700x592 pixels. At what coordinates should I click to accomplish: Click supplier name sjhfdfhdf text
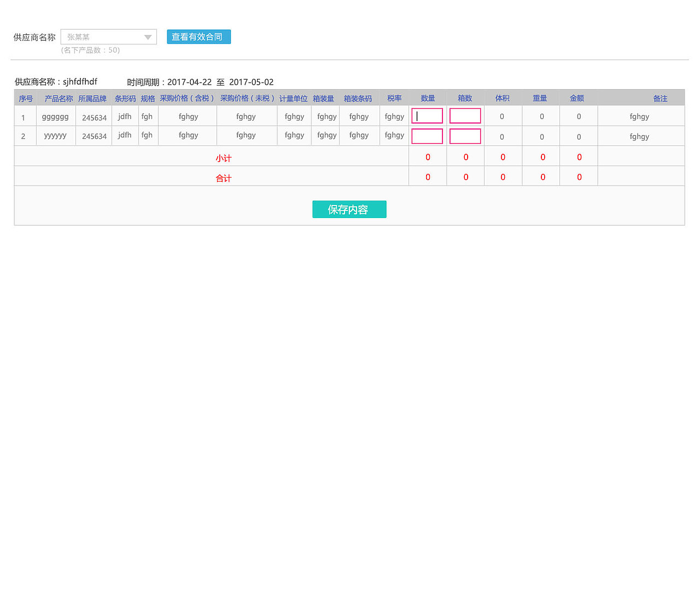click(x=80, y=81)
